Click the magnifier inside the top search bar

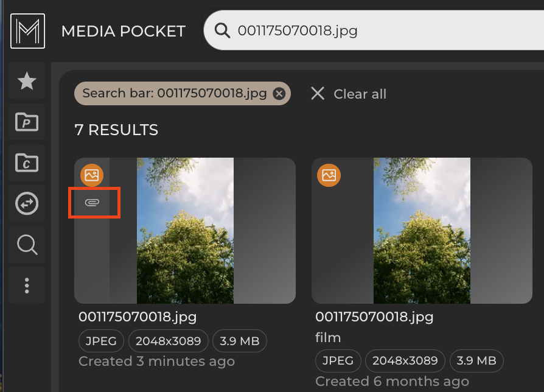222,30
